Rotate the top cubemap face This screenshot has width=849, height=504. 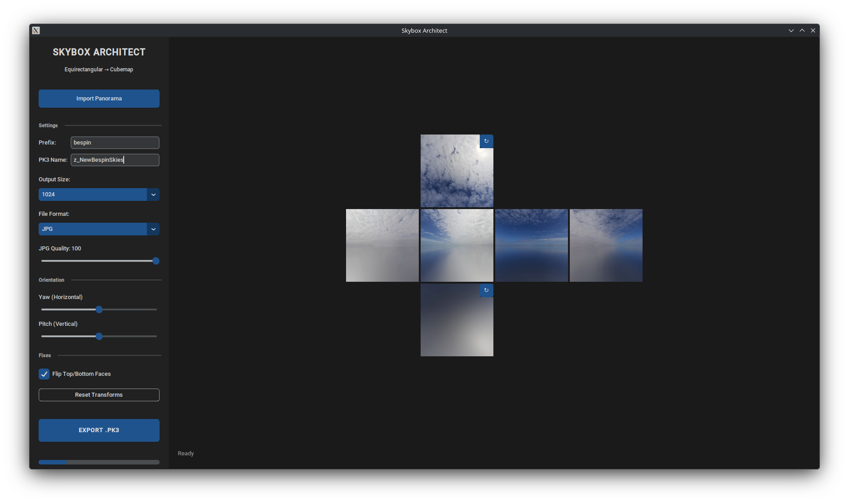(486, 141)
